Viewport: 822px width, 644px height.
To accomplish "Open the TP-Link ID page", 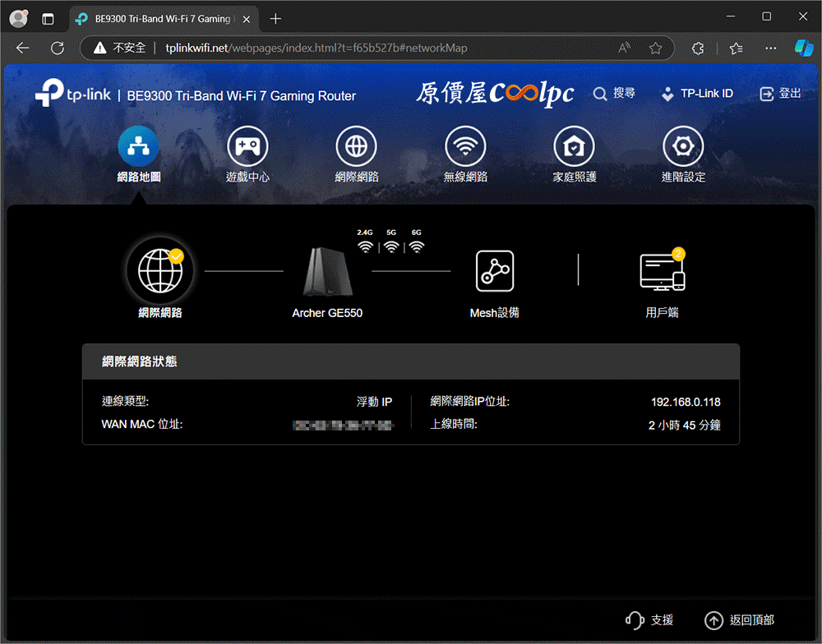I will [x=697, y=94].
